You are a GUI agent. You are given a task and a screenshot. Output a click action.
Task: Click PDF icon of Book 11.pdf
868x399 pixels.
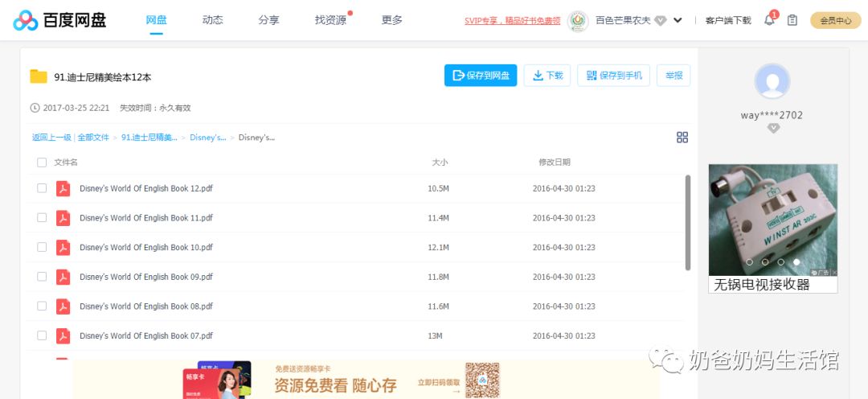point(63,218)
